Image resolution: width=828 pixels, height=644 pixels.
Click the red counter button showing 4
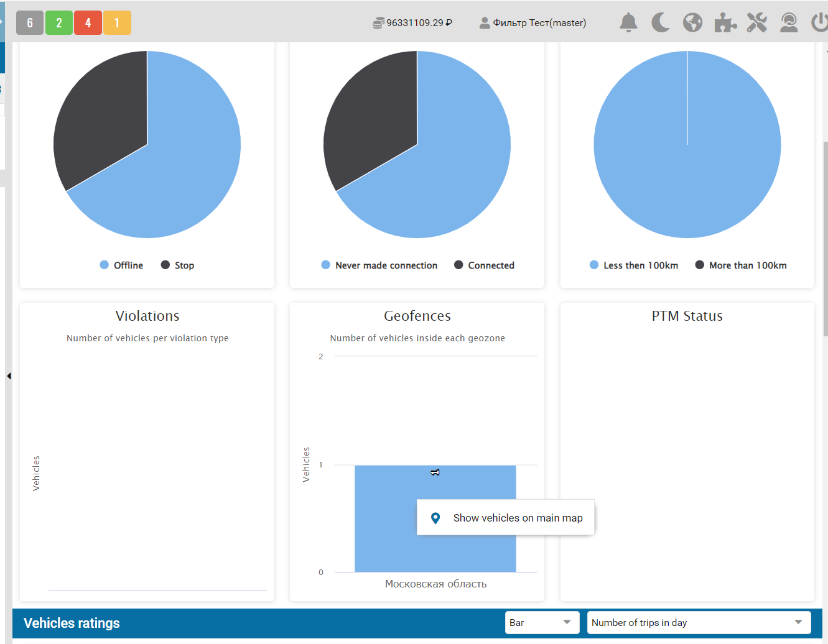[88, 23]
